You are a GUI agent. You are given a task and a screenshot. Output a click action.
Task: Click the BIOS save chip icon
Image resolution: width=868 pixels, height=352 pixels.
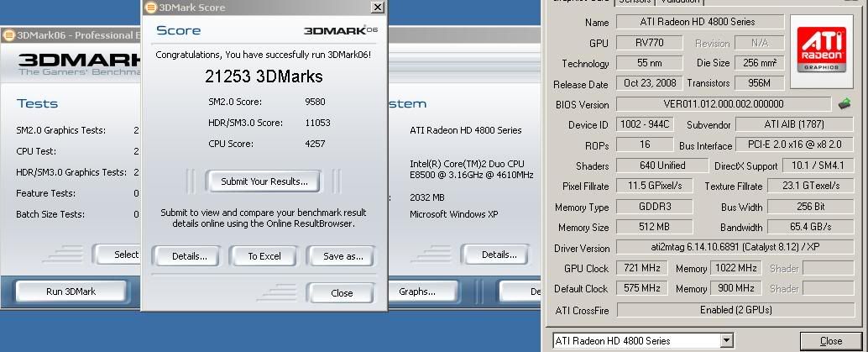pyautogui.click(x=844, y=104)
